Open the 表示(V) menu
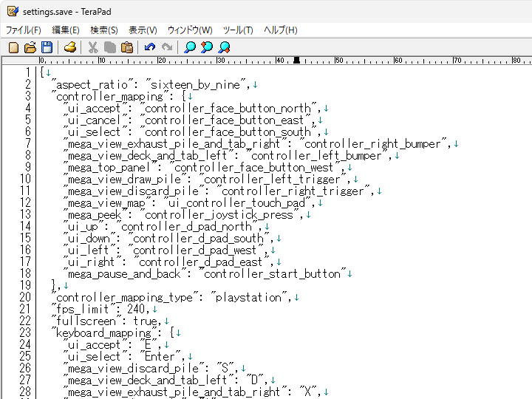 point(143,30)
